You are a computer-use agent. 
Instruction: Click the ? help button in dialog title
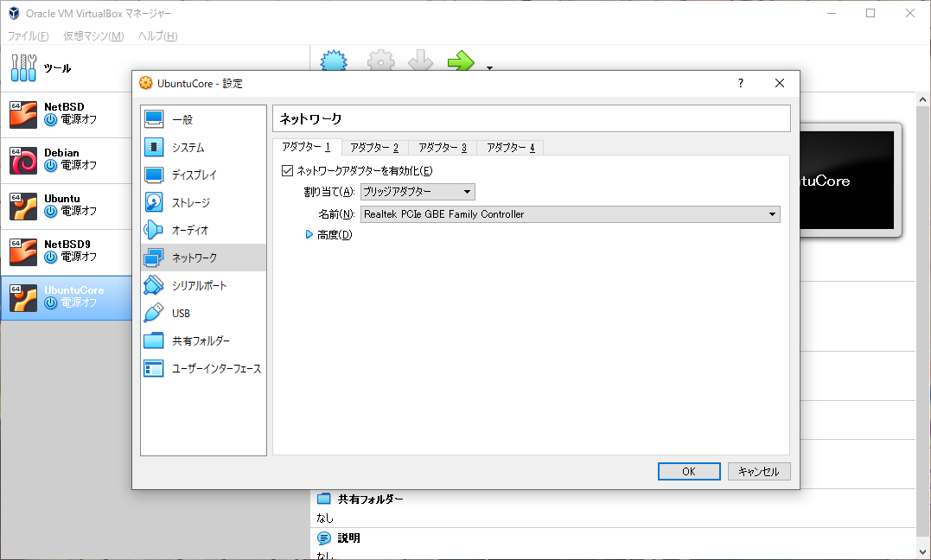[741, 83]
